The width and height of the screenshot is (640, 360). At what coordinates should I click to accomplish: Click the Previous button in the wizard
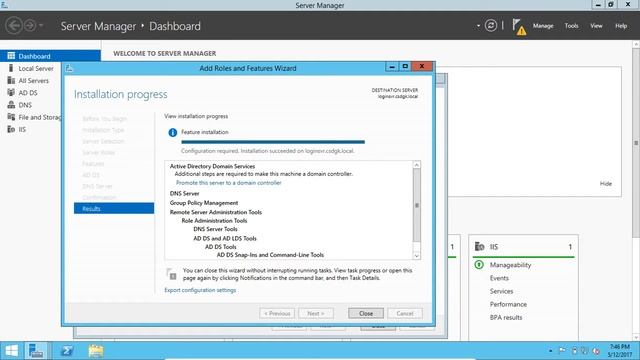click(277, 313)
